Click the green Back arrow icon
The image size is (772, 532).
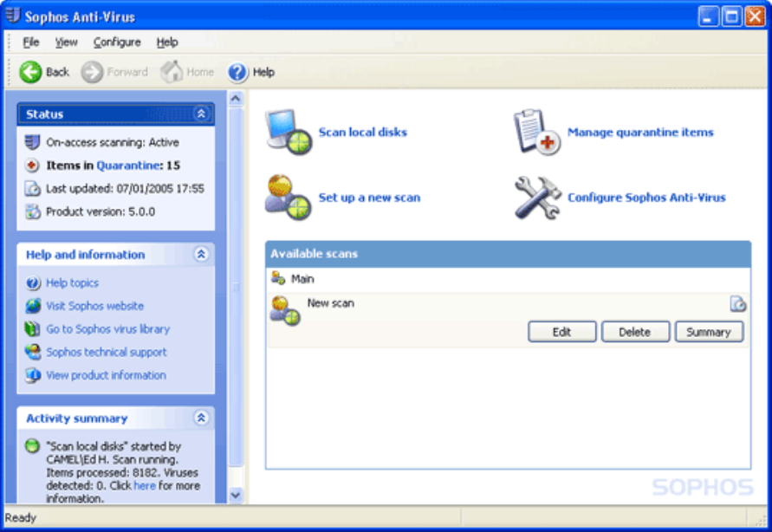coord(30,72)
